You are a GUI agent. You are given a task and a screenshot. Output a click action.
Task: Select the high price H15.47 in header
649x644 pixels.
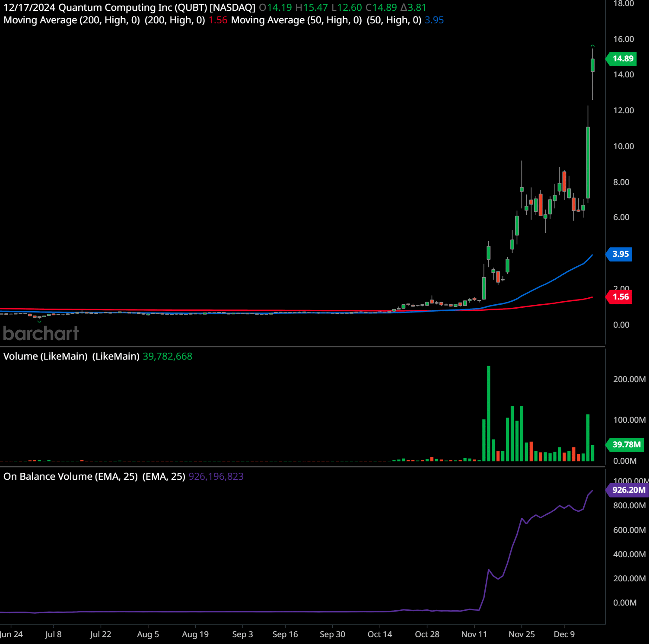[312, 8]
